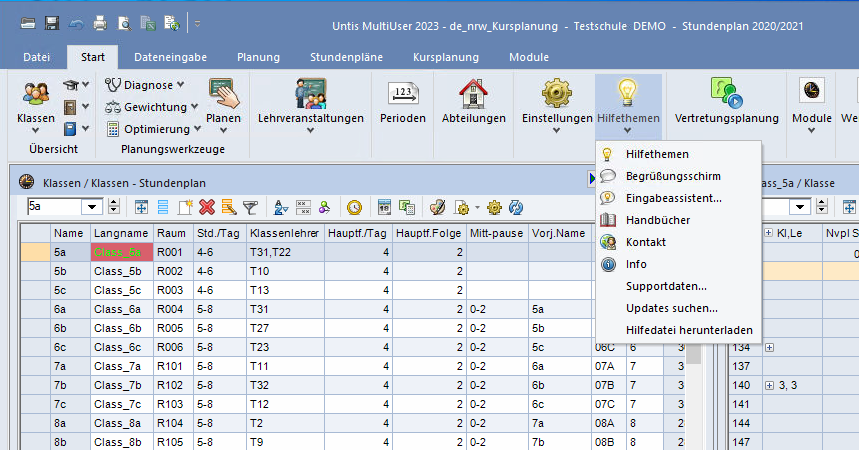The image size is (859, 450).
Task: Expand plus sign next to Kl,Le column
Action: pyautogui.click(x=769, y=233)
